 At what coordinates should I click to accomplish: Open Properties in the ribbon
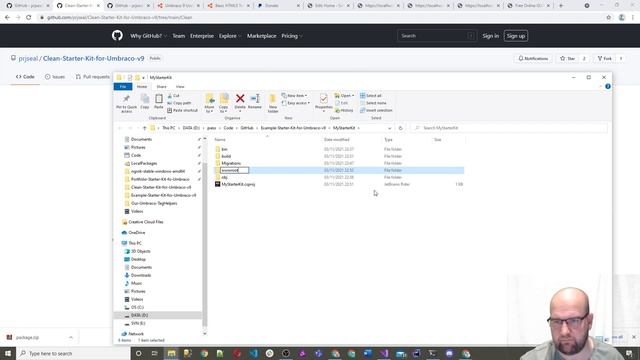click(x=324, y=103)
